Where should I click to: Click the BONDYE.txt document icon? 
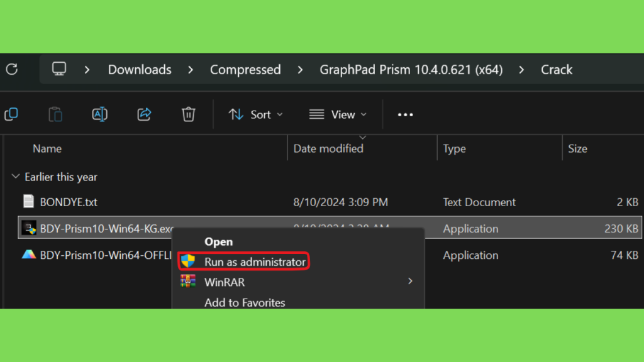(x=28, y=202)
